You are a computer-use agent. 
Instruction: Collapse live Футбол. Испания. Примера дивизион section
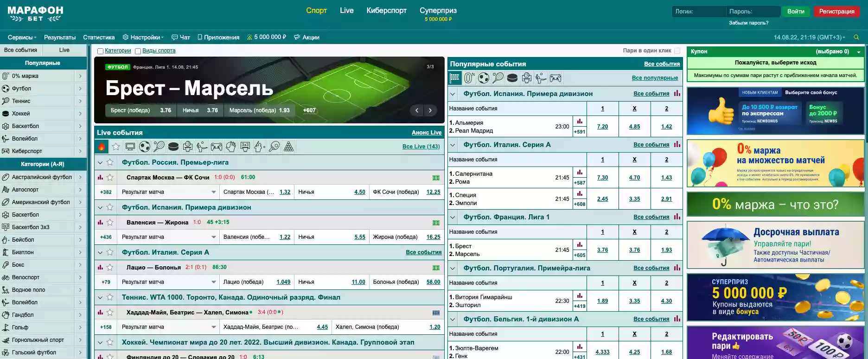[x=100, y=207]
